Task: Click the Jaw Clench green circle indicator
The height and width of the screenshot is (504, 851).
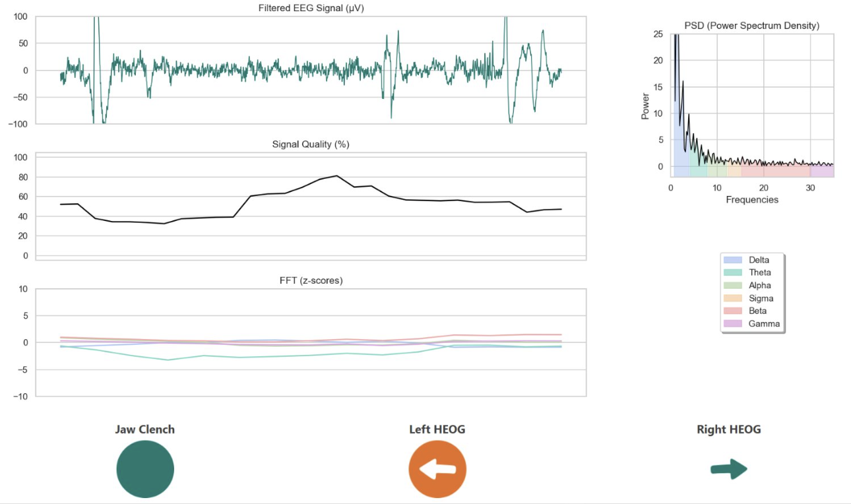Action: coord(145,469)
